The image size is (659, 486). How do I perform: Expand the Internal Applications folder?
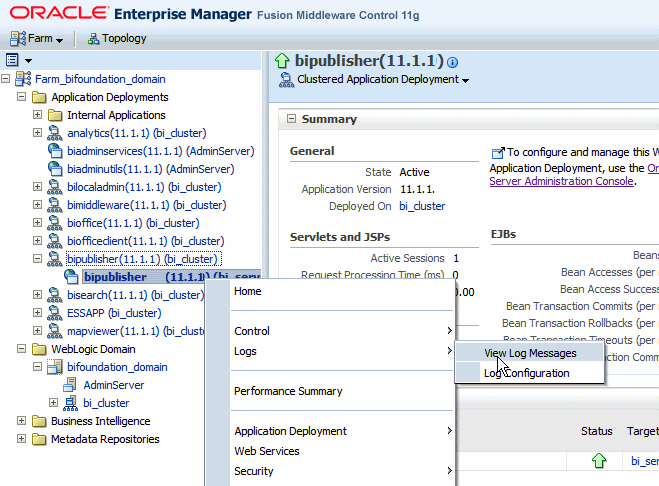coord(37,115)
